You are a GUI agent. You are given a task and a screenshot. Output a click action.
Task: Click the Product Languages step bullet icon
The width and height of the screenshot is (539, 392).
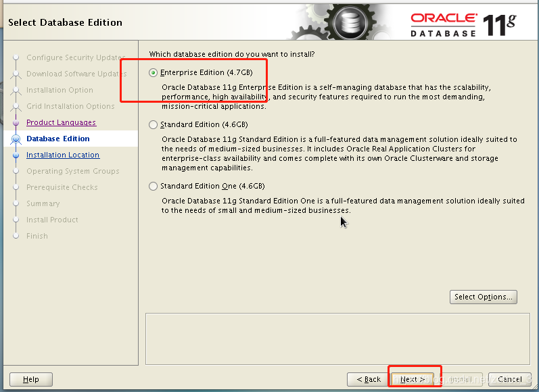pyautogui.click(x=16, y=122)
